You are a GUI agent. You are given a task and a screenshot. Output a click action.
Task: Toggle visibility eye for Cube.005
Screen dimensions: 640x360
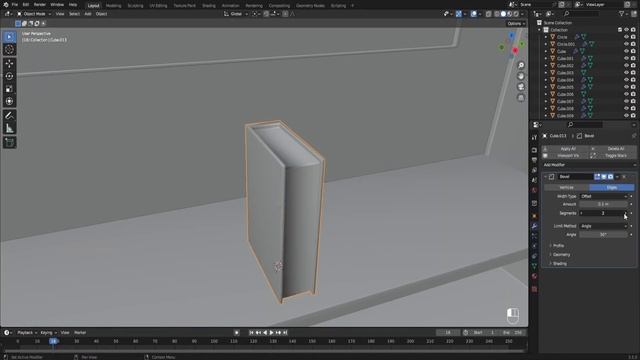point(626,87)
